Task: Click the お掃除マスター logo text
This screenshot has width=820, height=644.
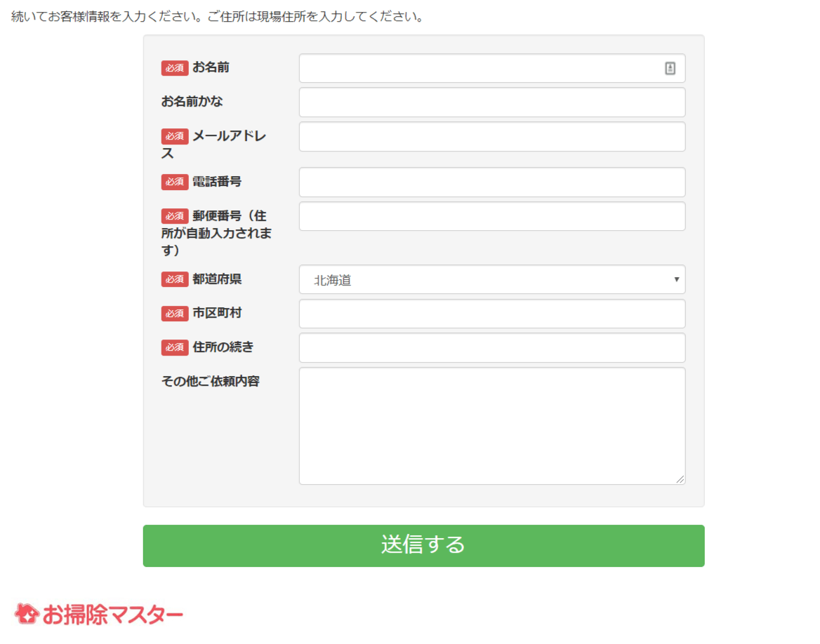Action: coord(112,615)
